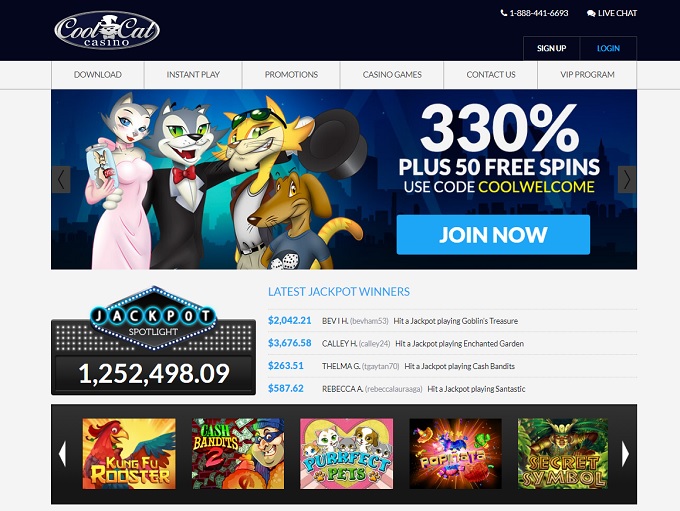Show previous banner with left arrow

pyautogui.click(x=61, y=179)
